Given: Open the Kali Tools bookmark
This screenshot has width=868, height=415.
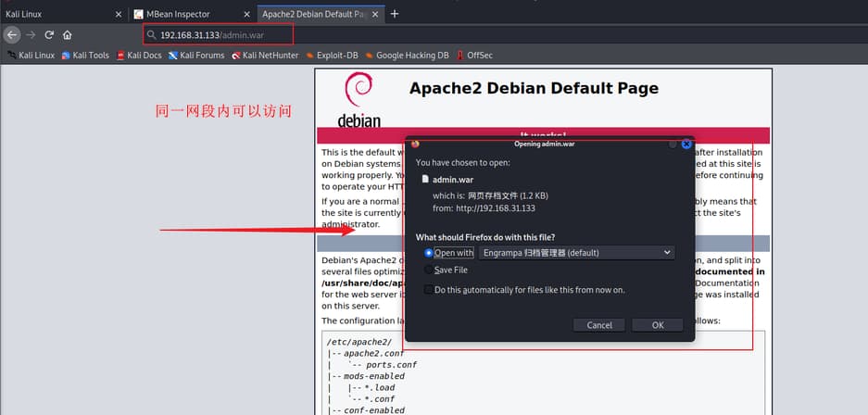Looking at the screenshot, I should [85, 56].
